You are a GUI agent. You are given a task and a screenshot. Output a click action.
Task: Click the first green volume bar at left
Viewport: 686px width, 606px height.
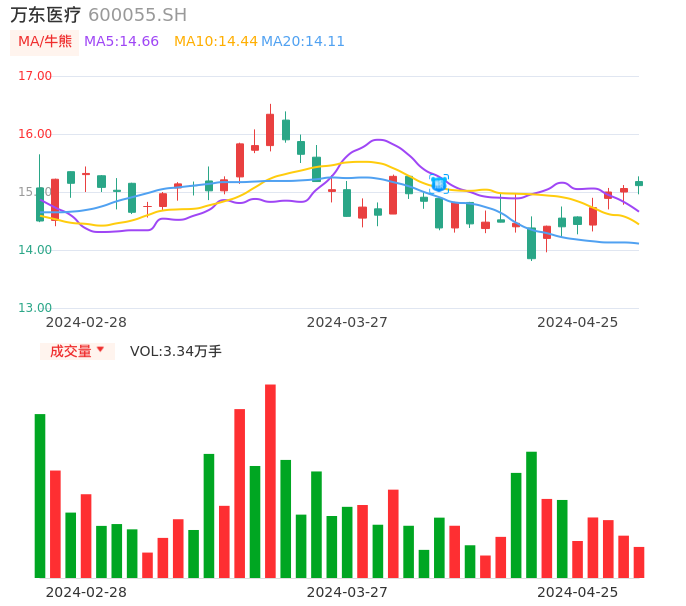click(40, 496)
